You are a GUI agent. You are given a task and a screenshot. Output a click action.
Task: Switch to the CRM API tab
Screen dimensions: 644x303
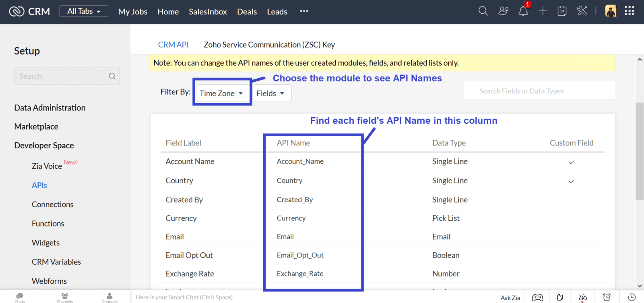pos(173,45)
